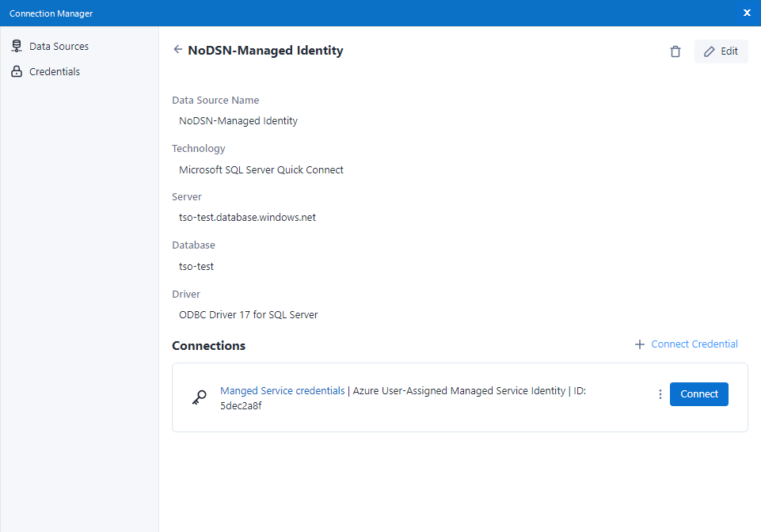761x532 pixels.
Task: Open the three-dot connection options menu
Action: [x=660, y=394]
